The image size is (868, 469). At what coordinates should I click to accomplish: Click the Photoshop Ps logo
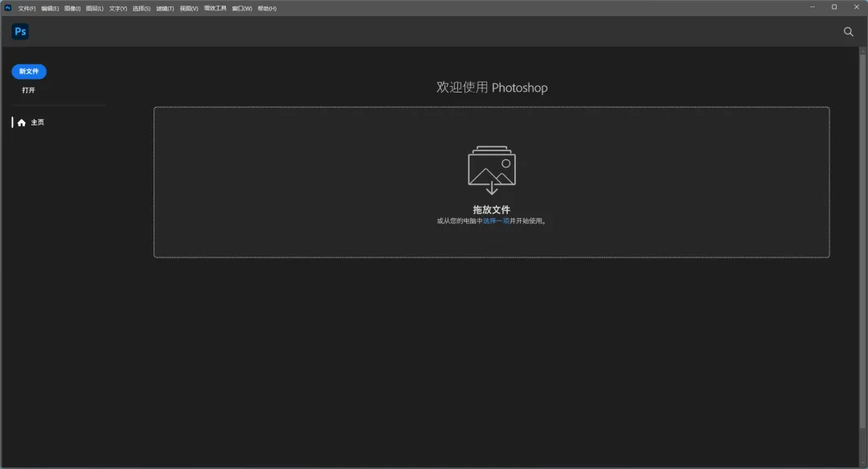click(x=20, y=31)
